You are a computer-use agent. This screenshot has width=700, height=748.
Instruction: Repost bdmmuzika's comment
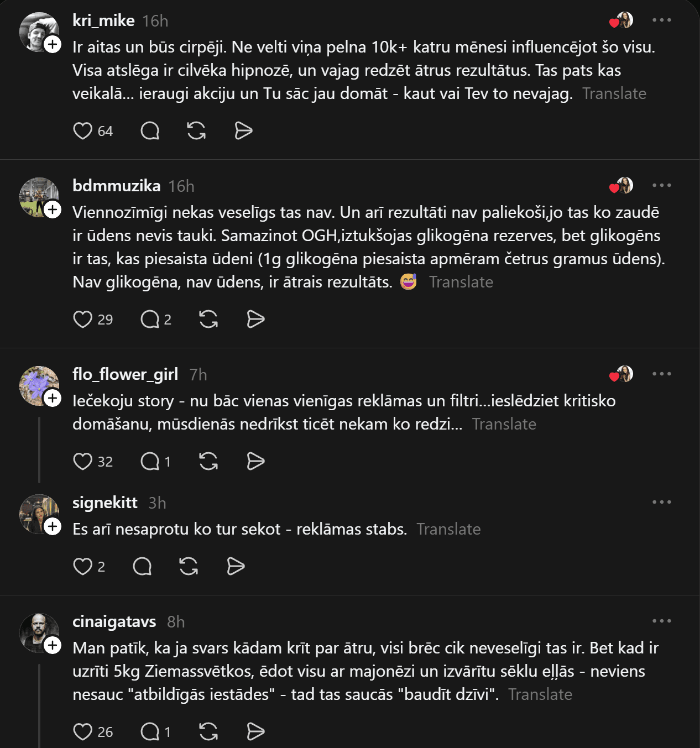coord(208,320)
